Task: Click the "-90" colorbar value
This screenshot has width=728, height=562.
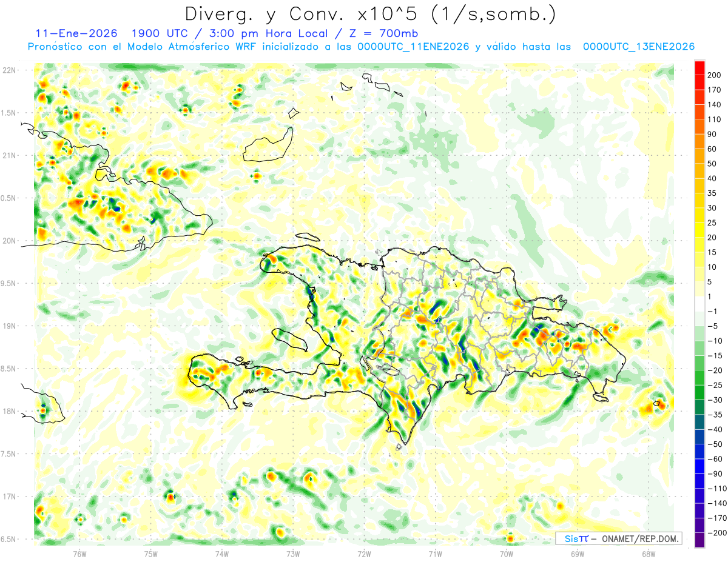Action: click(716, 473)
